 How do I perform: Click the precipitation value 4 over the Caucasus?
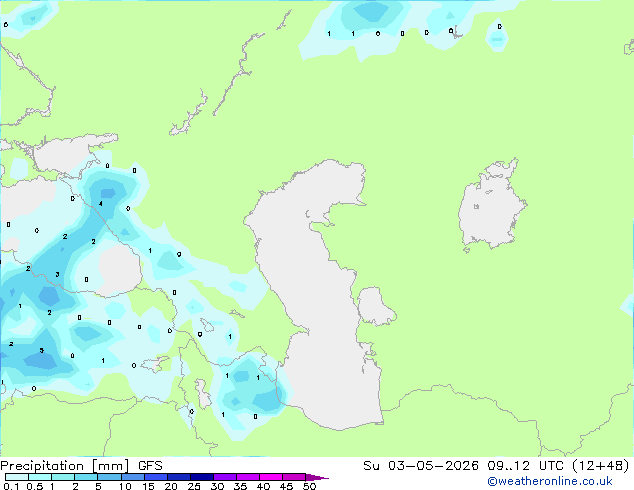pos(101,203)
